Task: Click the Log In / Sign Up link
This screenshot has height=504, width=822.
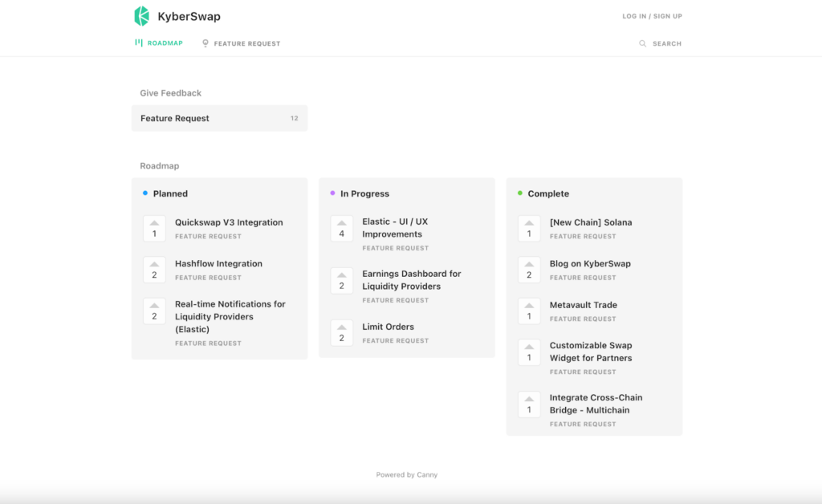Action: click(x=652, y=16)
